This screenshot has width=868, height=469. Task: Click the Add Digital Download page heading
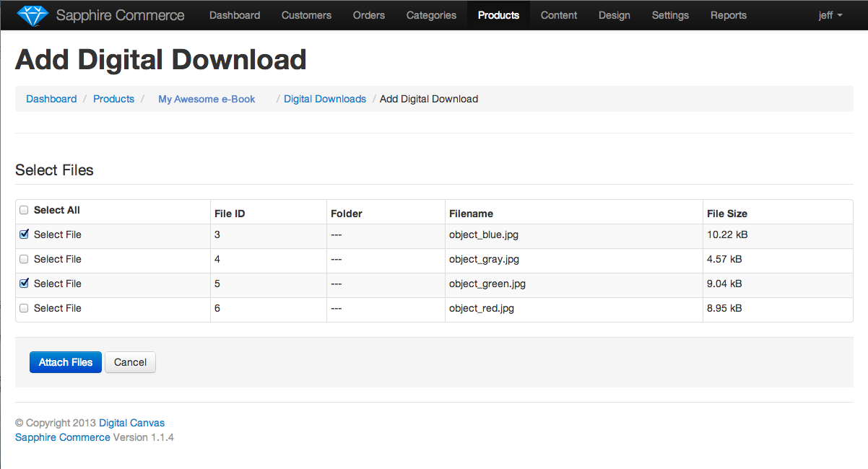tap(161, 59)
